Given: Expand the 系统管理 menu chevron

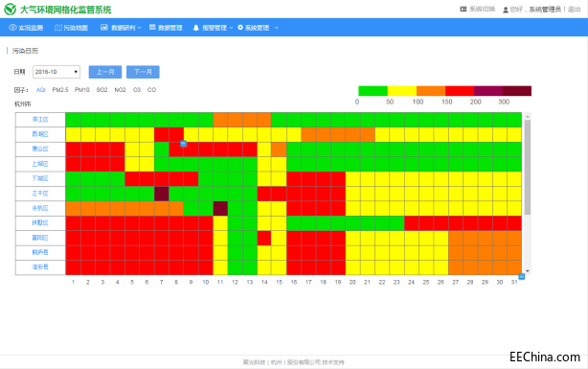Looking at the screenshot, I should [277, 28].
